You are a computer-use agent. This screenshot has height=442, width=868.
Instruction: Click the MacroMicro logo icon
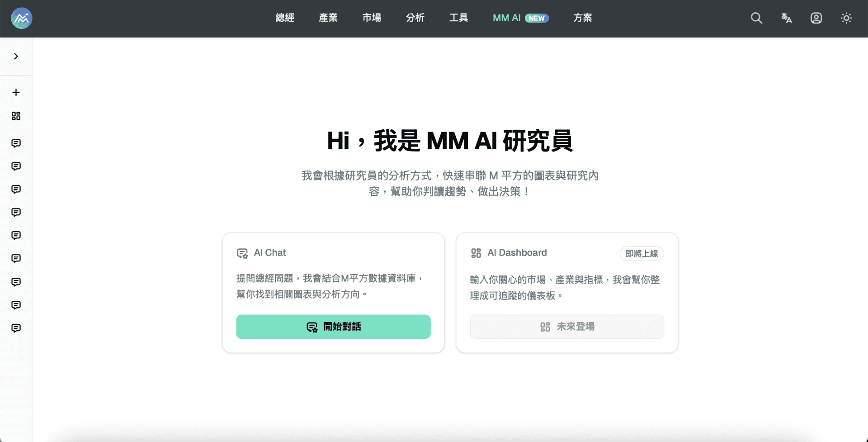[21, 18]
